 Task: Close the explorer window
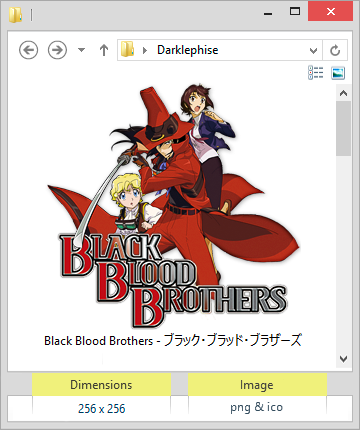[x=330, y=12]
